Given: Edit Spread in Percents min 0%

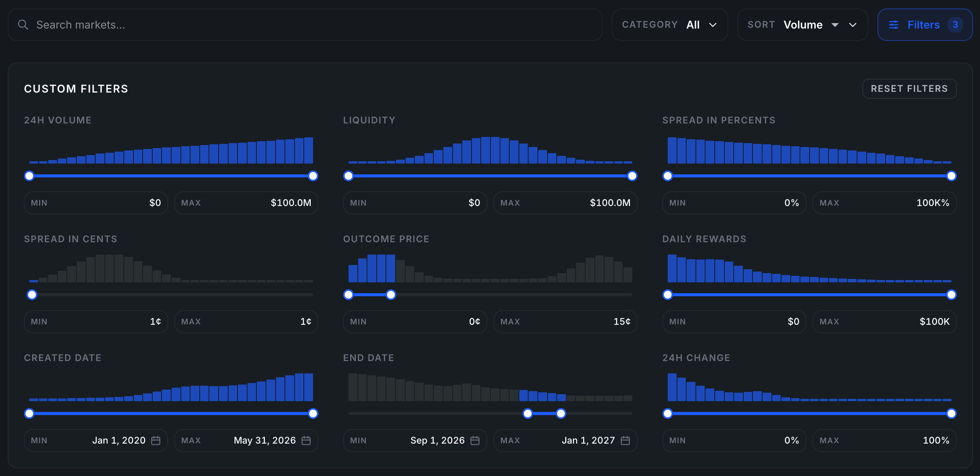Looking at the screenshot, I should pos(734,203).
